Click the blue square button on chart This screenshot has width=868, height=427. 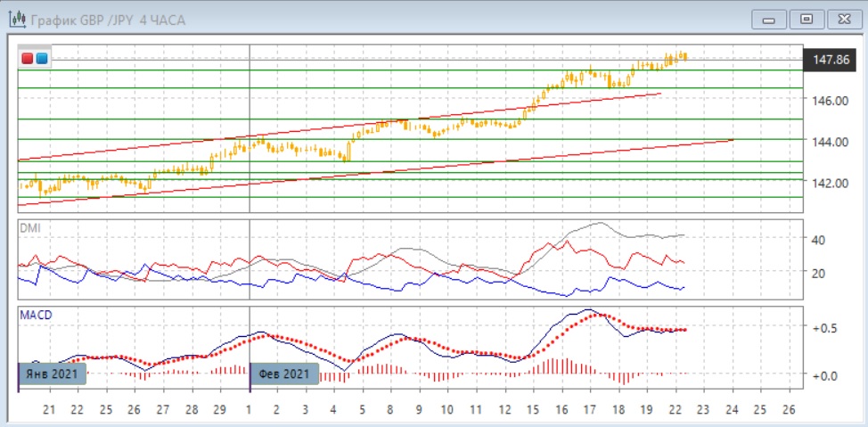pyautogui.click(x=41, y=59)
